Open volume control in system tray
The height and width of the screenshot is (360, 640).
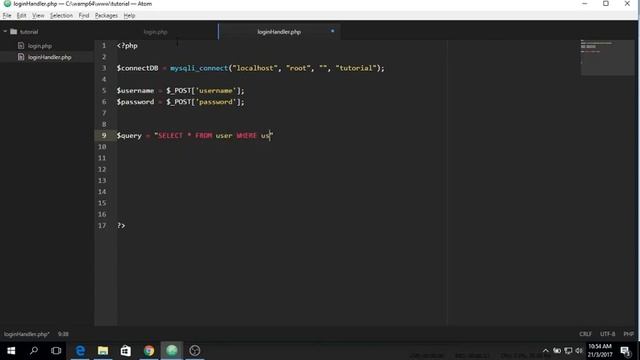[x=579, y=351]
